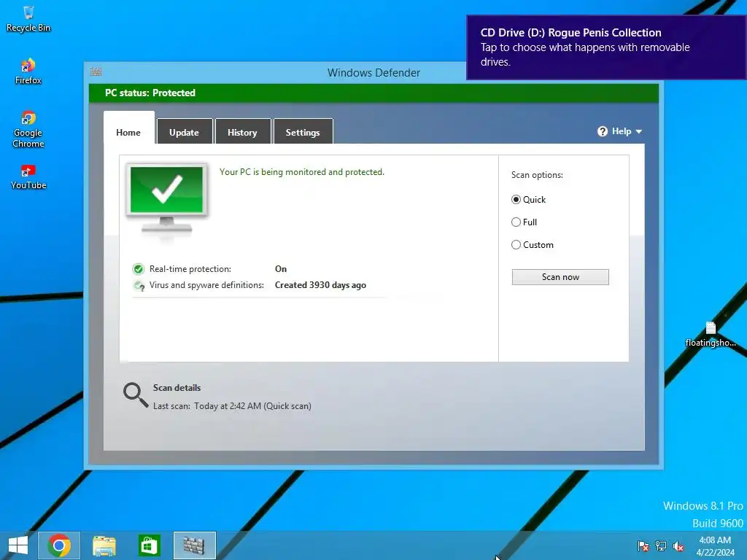Viewport: 747px width, 560px height.
Task: Expand the Help dropdown arrow
Action: tap(639, 131)
